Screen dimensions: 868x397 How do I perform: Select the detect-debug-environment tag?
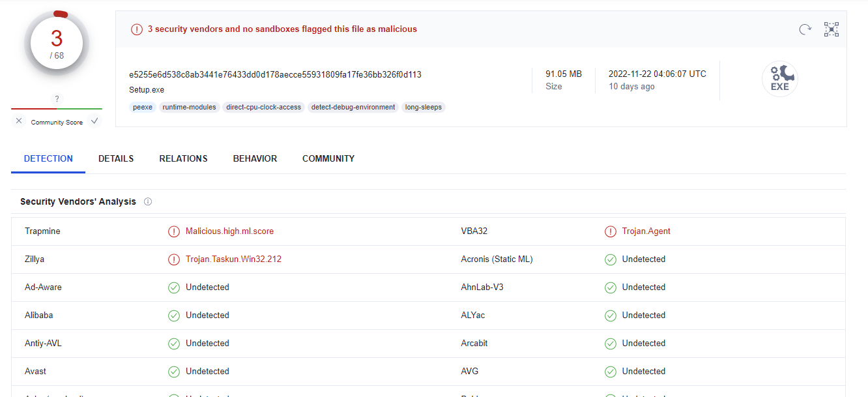coord(353,107)
